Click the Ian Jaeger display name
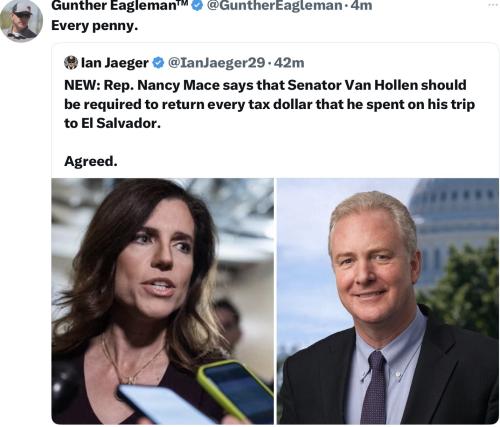Image resolution: width=500 pixels, height=427 pixels. click(115, 63)
